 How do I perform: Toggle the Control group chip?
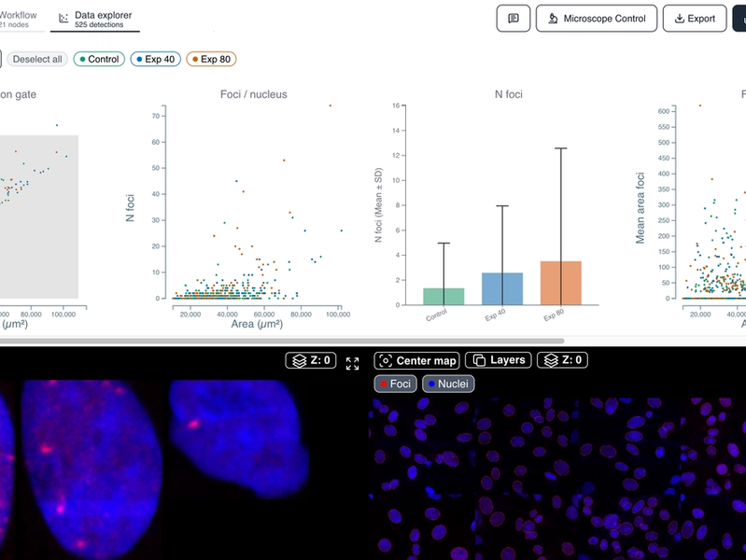tap(99, 59)
